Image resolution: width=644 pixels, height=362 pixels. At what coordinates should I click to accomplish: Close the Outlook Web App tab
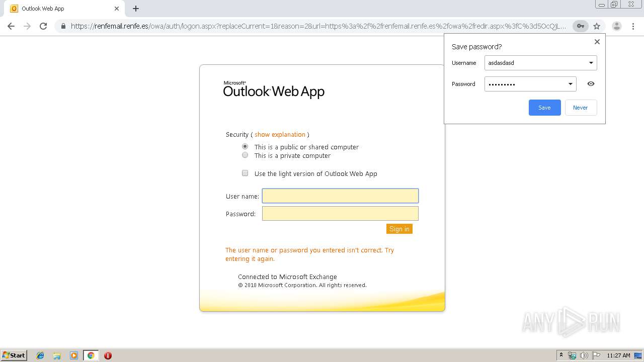point(117,9)
